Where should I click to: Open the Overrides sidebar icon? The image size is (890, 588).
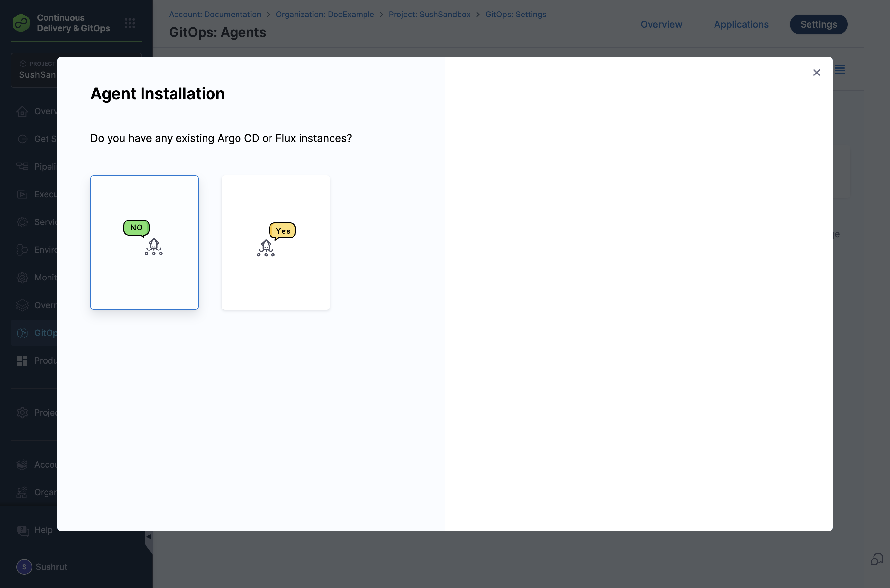pyautogui.click(x=22, y=305)
